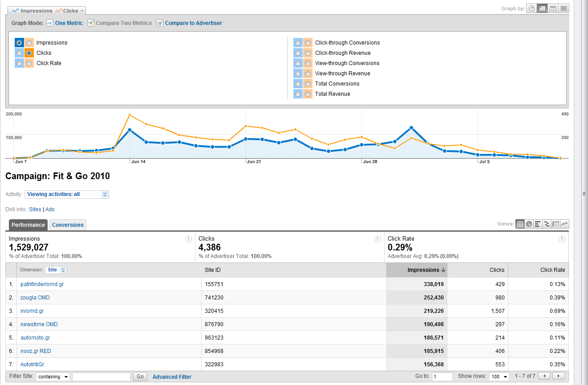Select blue radio for View-through Conversions
588x385 pixels.
(298, 63)
